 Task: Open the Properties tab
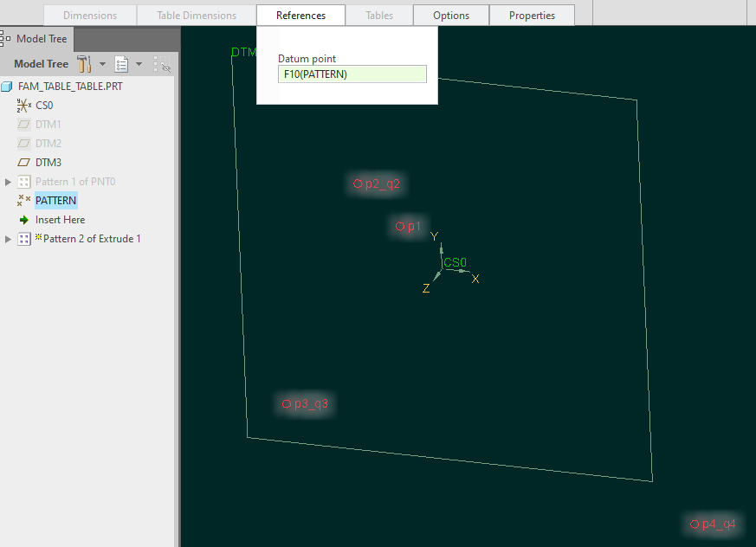click(532, 15)
